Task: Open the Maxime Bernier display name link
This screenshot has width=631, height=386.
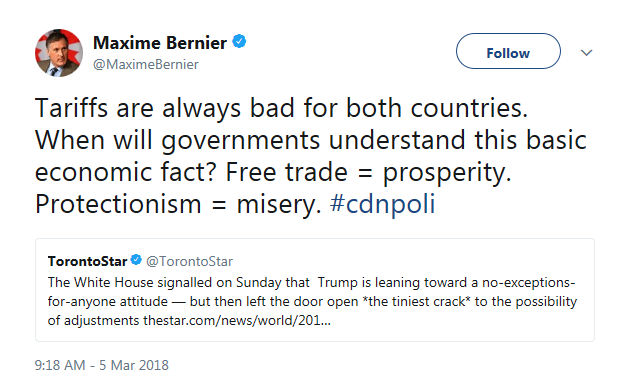Action: pyautogui.click(x=160, y=43)
